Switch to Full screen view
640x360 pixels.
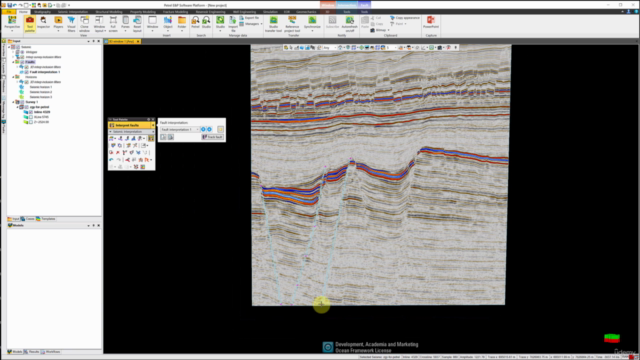click(x=113, y=24)
